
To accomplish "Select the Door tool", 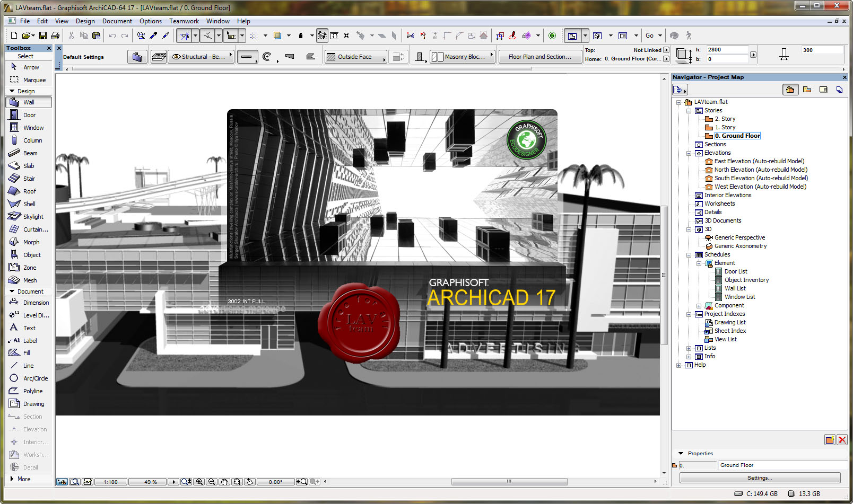I will pyautogui.click(x=29, y=115).
